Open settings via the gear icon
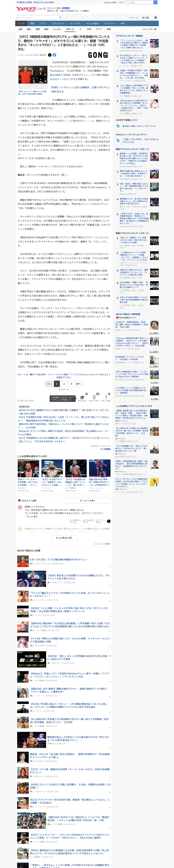 click(x=155, y=18)
